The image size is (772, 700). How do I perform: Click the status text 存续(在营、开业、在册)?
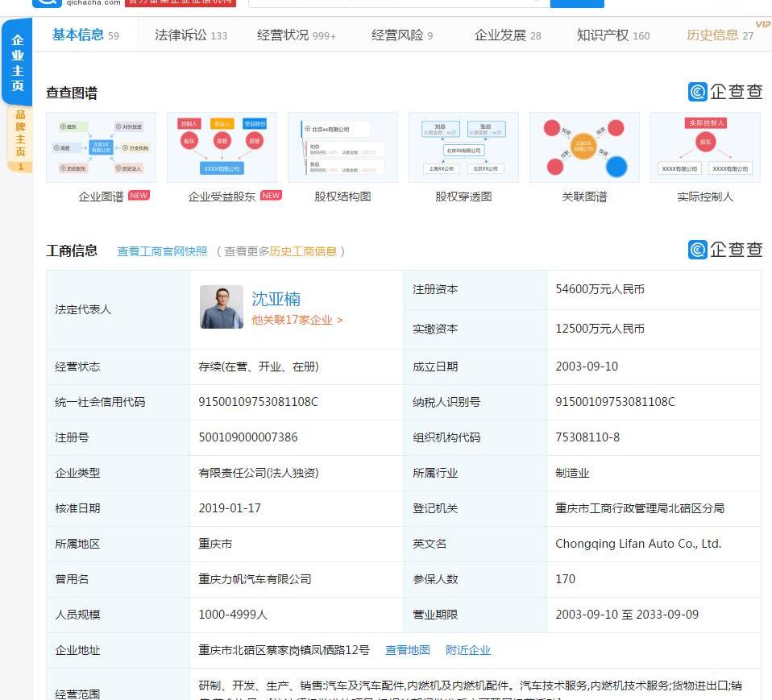259,367
